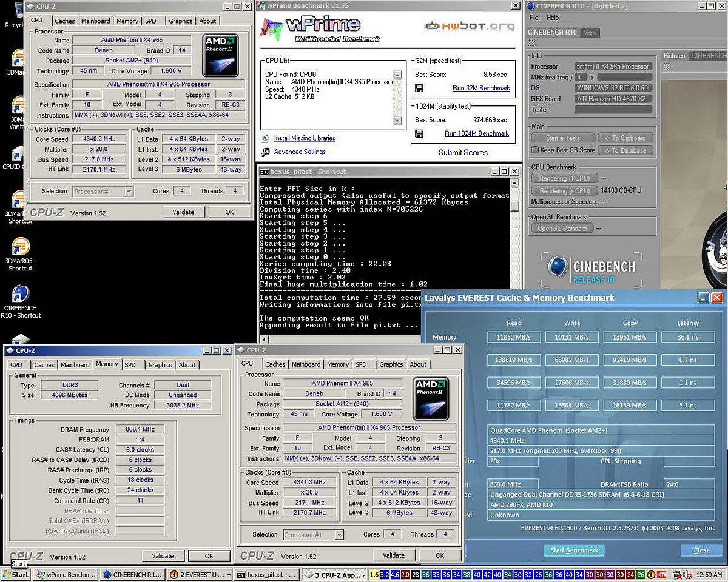This screenshot has height=582, width=728.
Task: Click the hexus_pifast console title icon
Action: tap(264, 172)
